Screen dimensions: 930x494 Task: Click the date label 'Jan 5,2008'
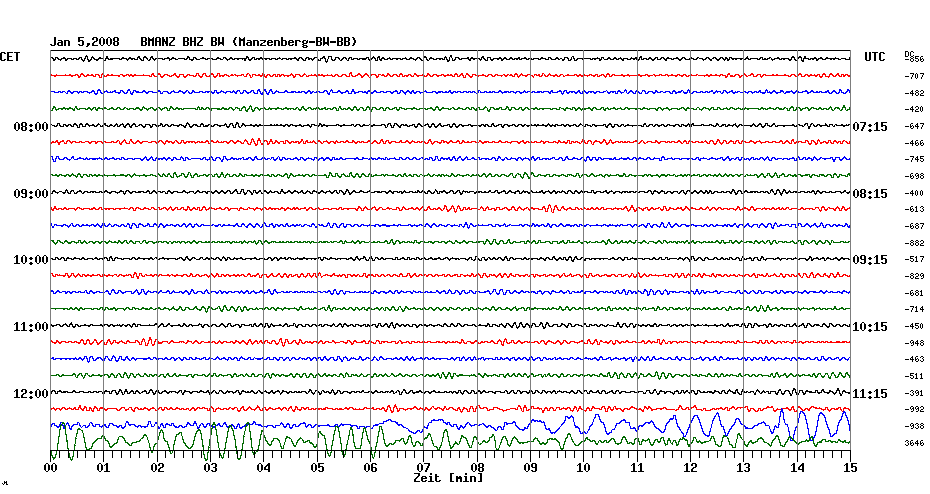[84, 42]
